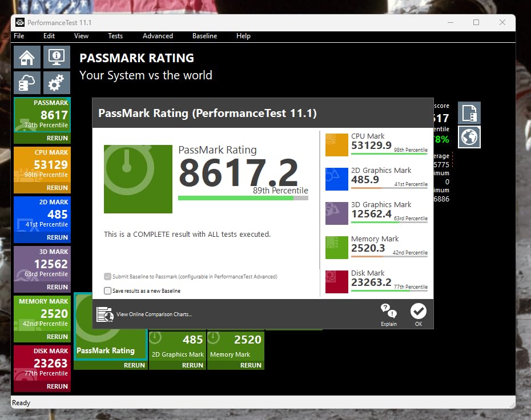Click the Explain speech bubbles icon
531x420 pixels.
coord(388,314)
